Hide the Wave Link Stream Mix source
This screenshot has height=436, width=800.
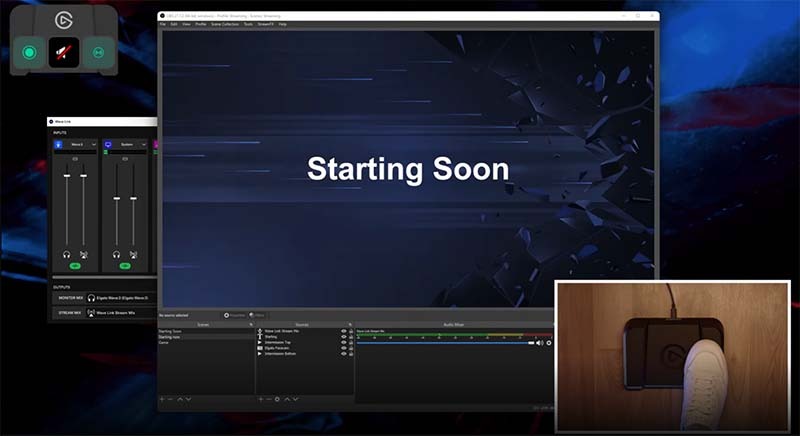point(343,331)
